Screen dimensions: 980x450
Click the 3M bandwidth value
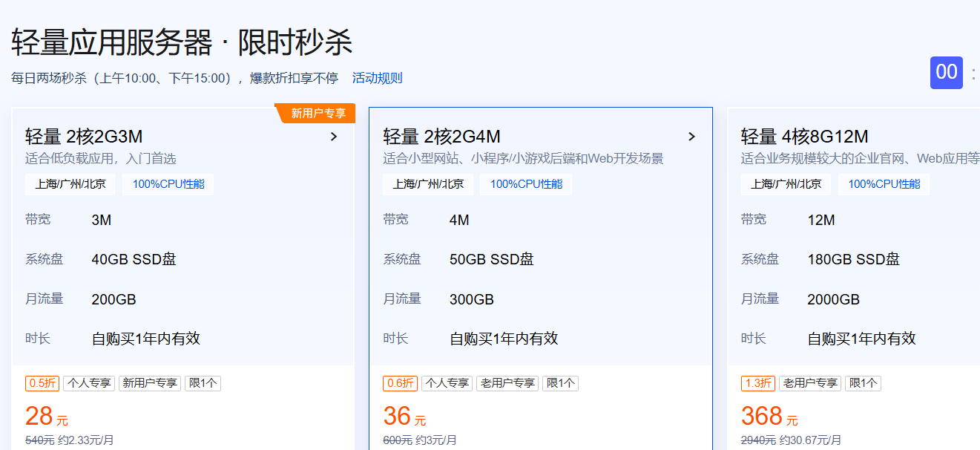point(102,220)
